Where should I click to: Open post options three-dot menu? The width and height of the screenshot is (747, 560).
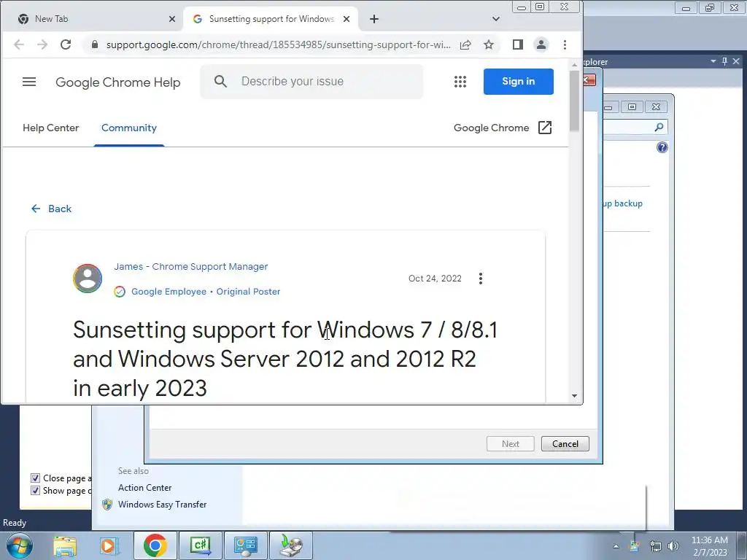(481, 279)
